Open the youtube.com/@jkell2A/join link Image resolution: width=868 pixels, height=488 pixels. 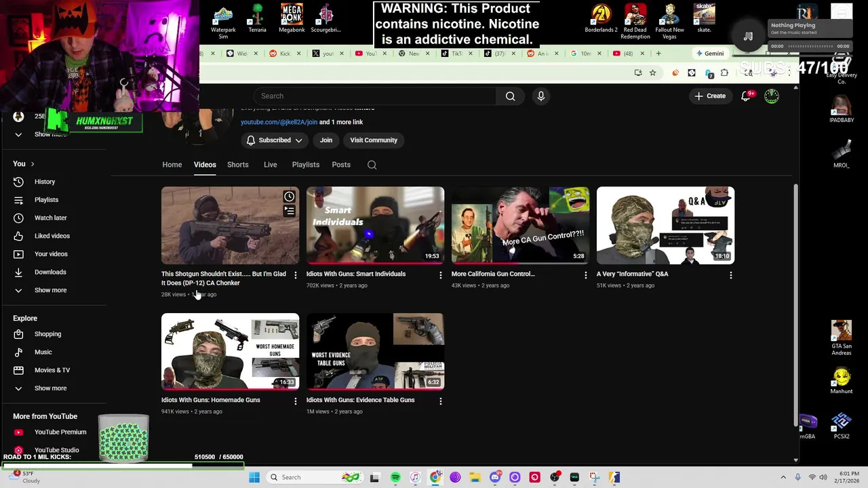click(279, 122)
